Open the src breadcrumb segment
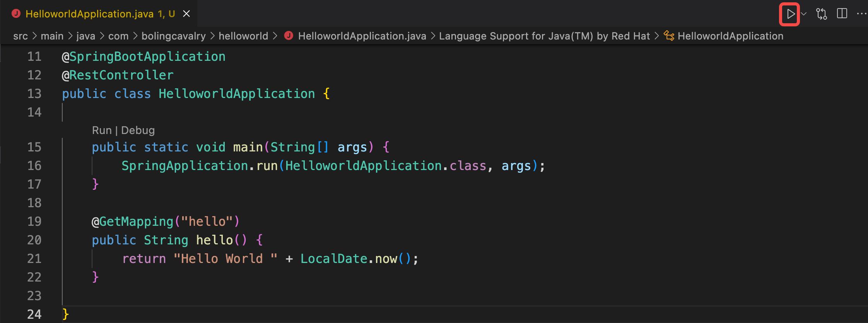Viewport: 868px width, 323px height. (21, 36)
